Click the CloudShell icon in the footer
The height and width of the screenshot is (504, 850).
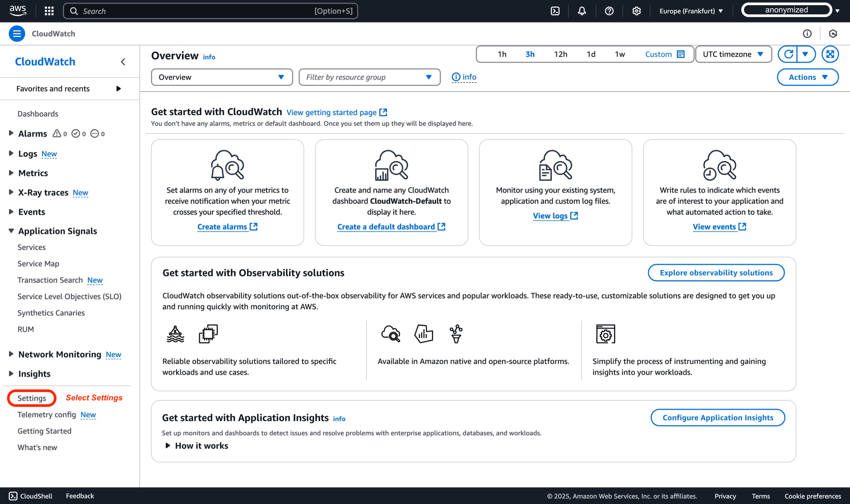click(x=13, y=496)
